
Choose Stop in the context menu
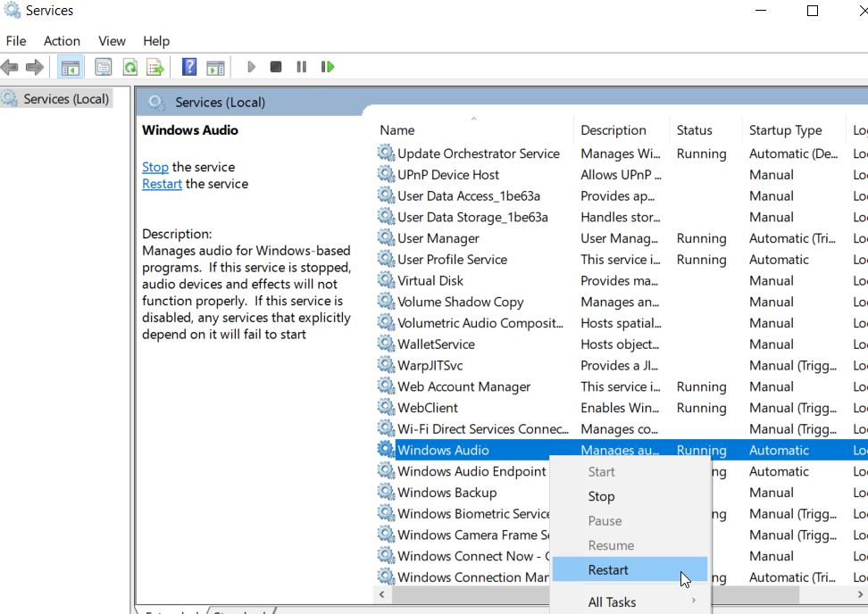[630, 496]
